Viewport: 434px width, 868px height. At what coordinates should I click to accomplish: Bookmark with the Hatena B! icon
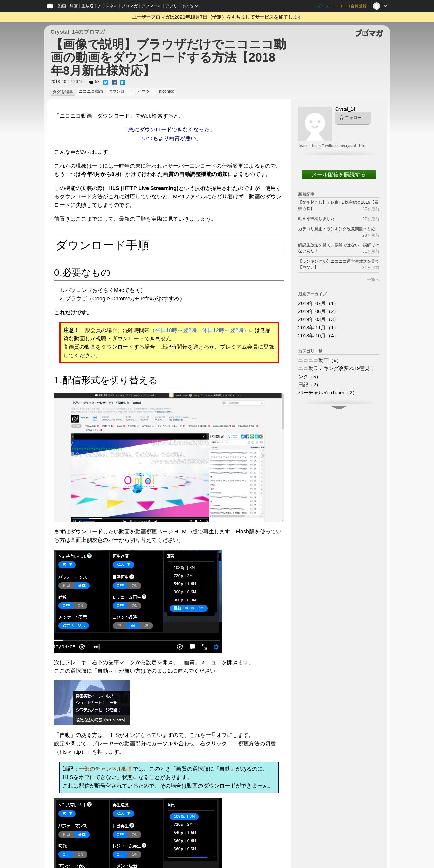tap(123, 82)
